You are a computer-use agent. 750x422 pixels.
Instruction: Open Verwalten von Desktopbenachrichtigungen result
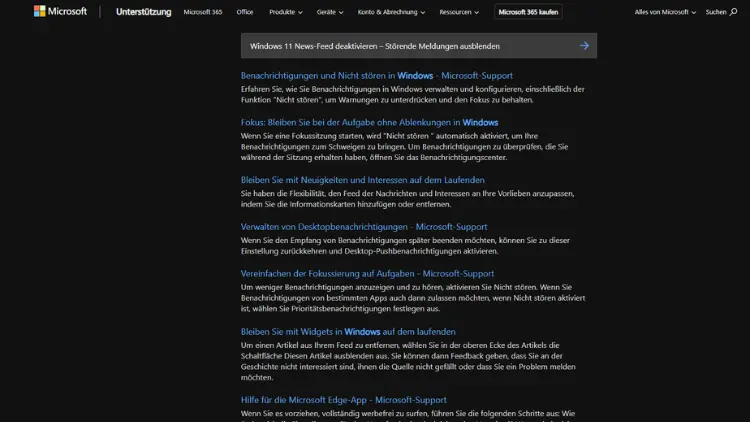[364, 227]
